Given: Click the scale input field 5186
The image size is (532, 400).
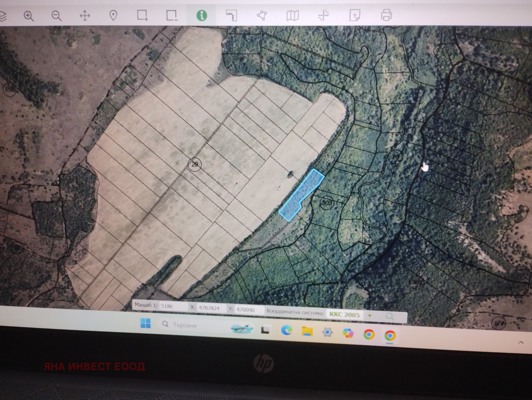Looking at the screenshot, I should coord(173,306).
